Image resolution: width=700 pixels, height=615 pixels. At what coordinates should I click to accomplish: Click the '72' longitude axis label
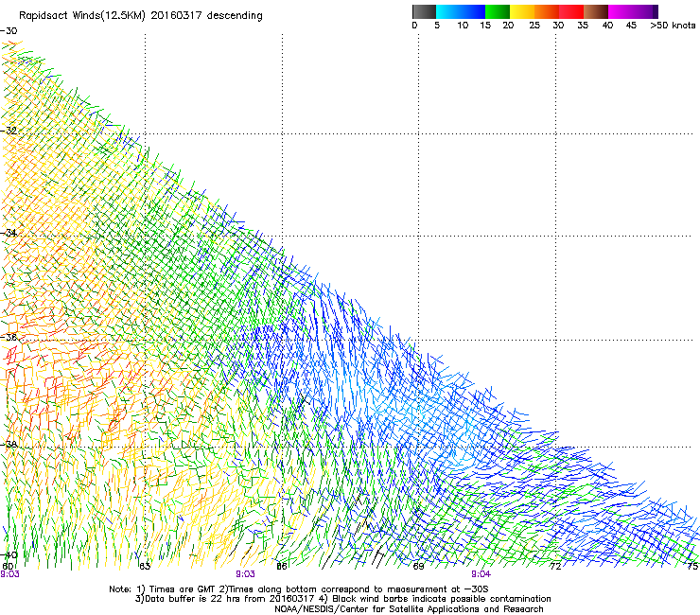(x=555, y=567)
